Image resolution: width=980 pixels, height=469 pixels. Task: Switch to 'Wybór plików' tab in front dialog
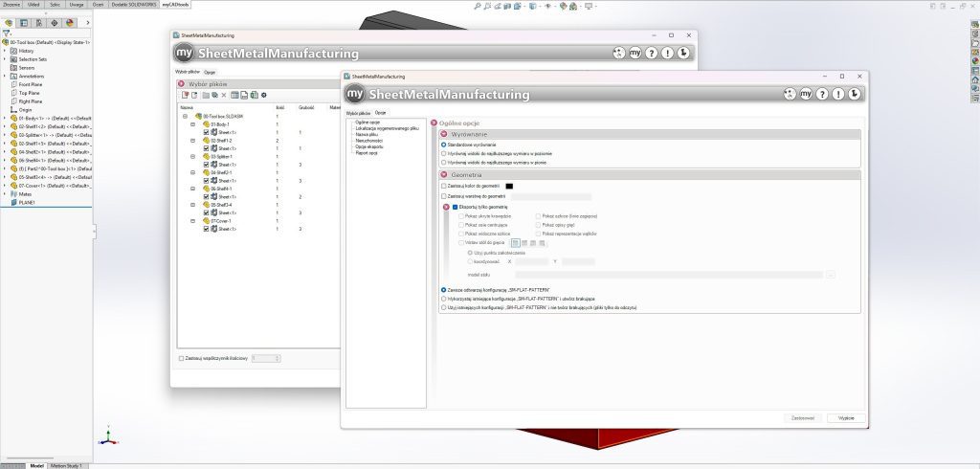[x=358, y=113]
